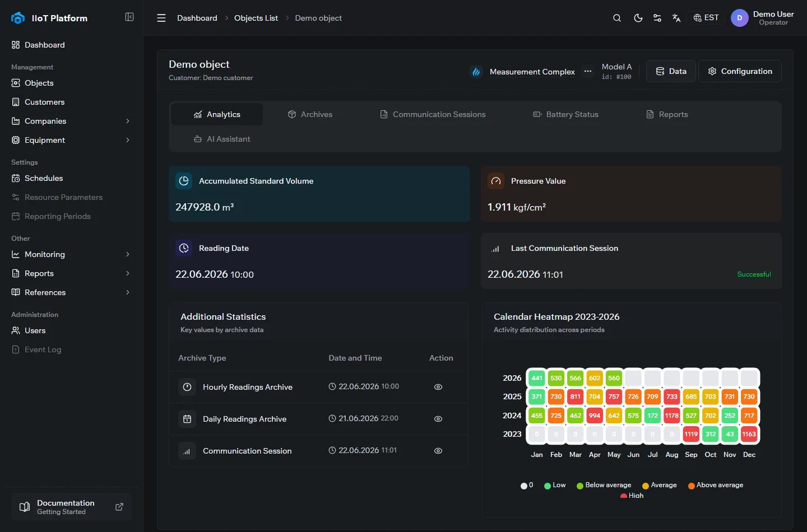The width and height of the screenshot is (807, 532).
Task: Click the 2026 January heatmap cell 441
Action: click(537, 378)
